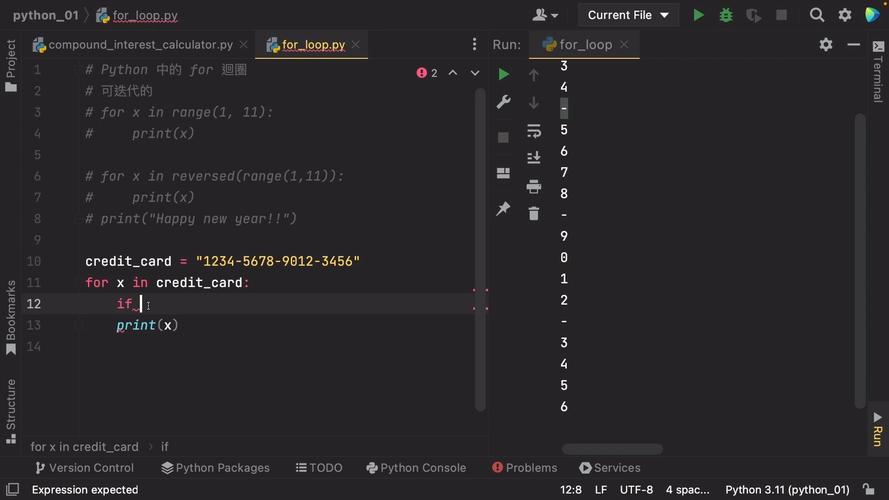Toggle soft-wrap in Run output

(534, 131)
